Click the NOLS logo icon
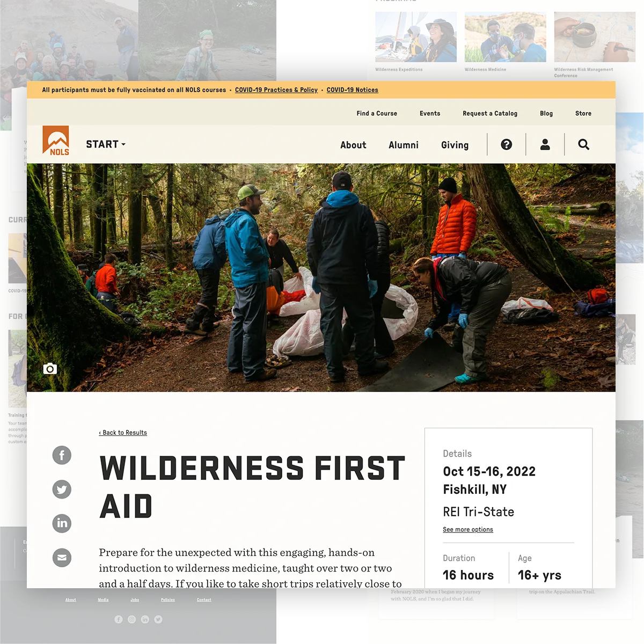Viewport: 644px width, 644px height. pyautogui.click(x=56, y=141)
